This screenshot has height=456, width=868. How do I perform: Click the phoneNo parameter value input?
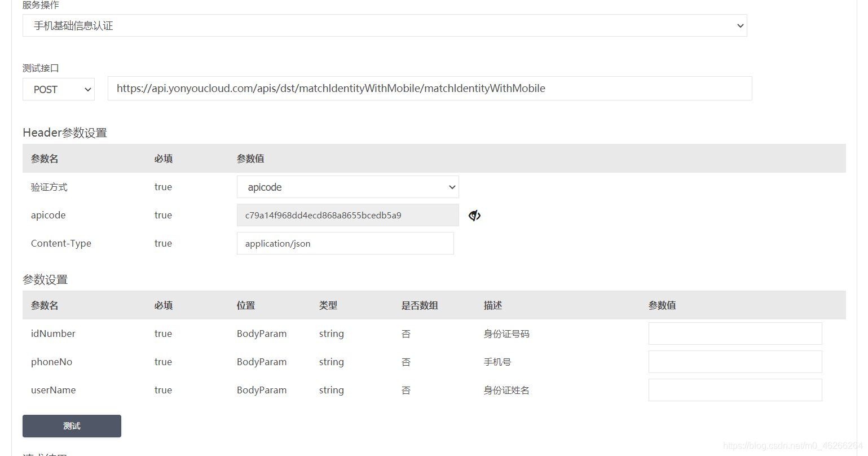click(x=735, y=362)
